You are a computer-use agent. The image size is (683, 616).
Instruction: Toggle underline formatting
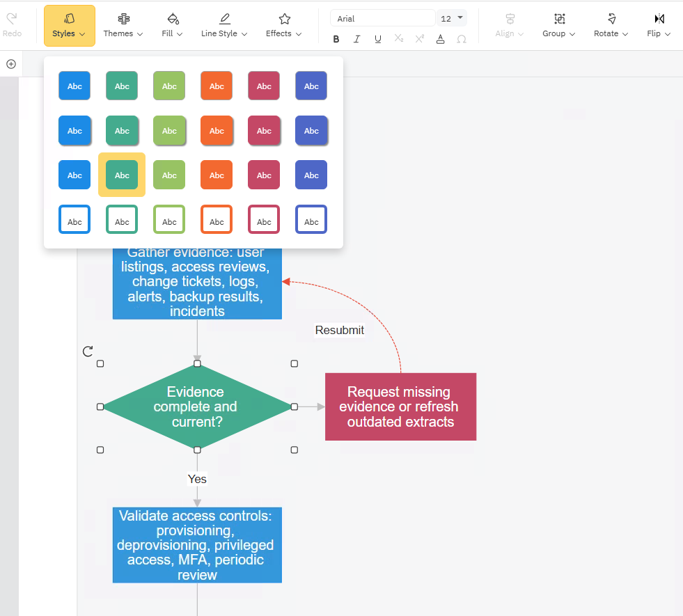click(x=377, y=39)
